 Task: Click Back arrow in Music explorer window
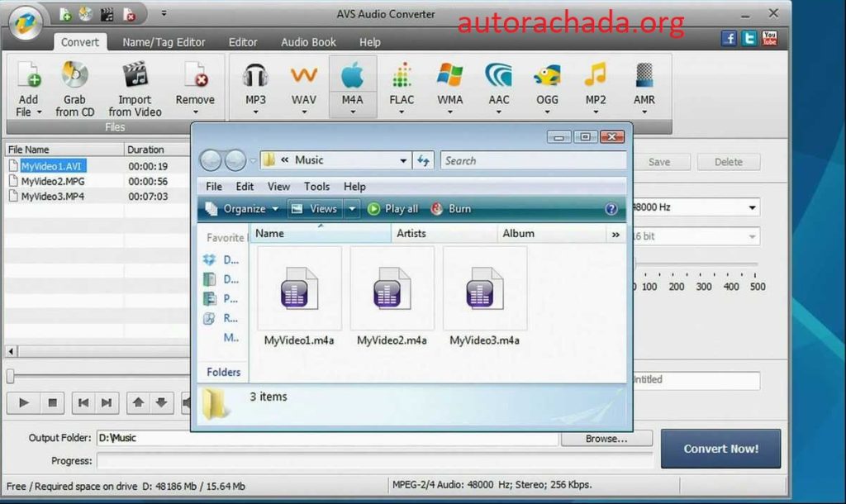tap(211, 160)
